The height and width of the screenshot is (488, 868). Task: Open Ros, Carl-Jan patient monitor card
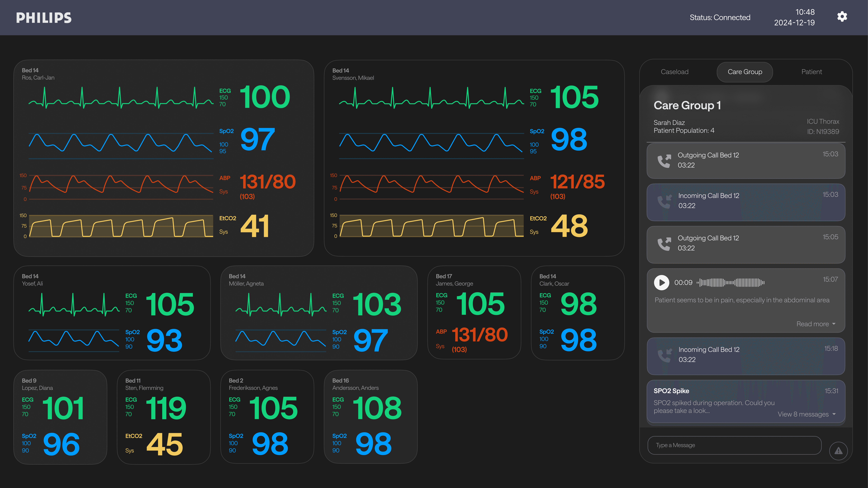pos(163,158)
